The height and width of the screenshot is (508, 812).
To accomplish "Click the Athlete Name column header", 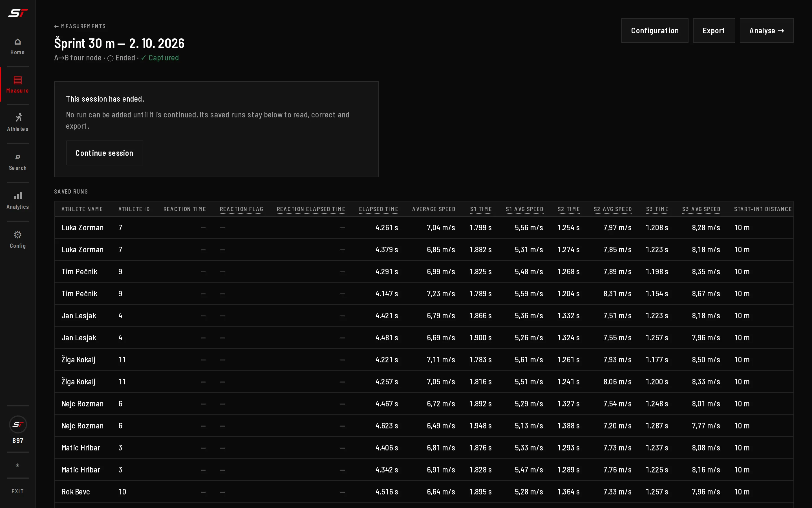I will click(82, 209).
